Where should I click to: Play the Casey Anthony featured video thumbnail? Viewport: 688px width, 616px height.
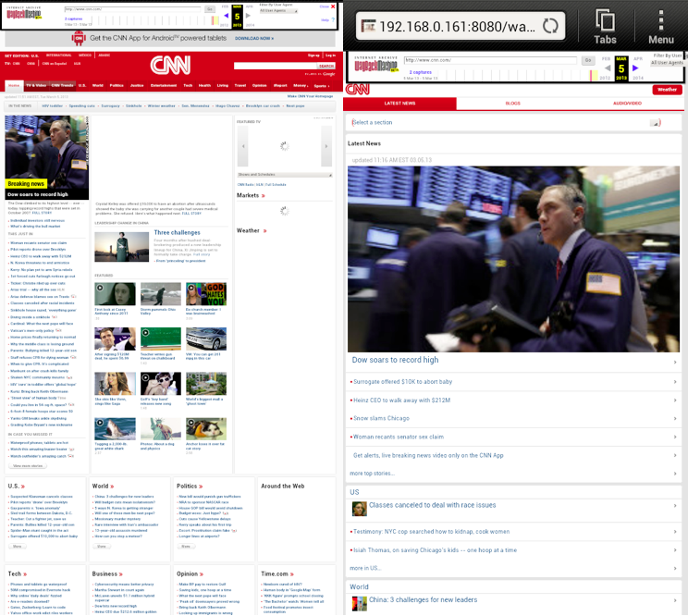point(115,294)
